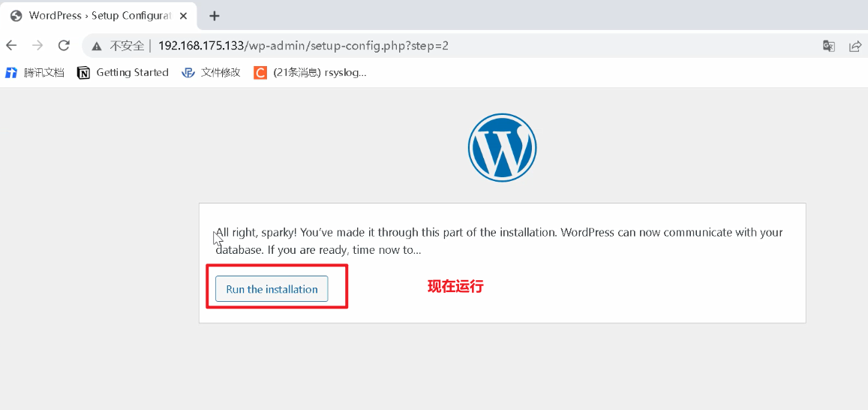Click the 文件修改 bookmark icon
Viewport: 868px width, 410px height.
(x=188, y=73)
